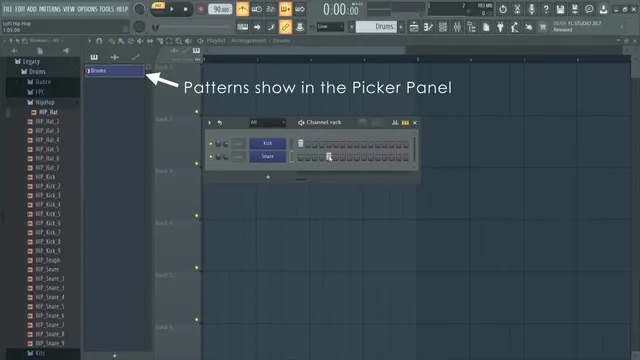The height and width of the screenshot is (360, 640).
Task: Click the multilink to controllers button
Action: [x=300, y=27]
